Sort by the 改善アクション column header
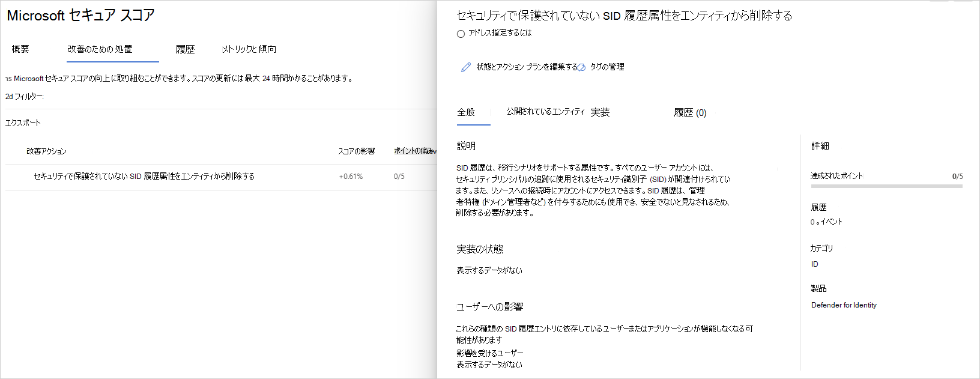980x379 pixels. point(46,151)
